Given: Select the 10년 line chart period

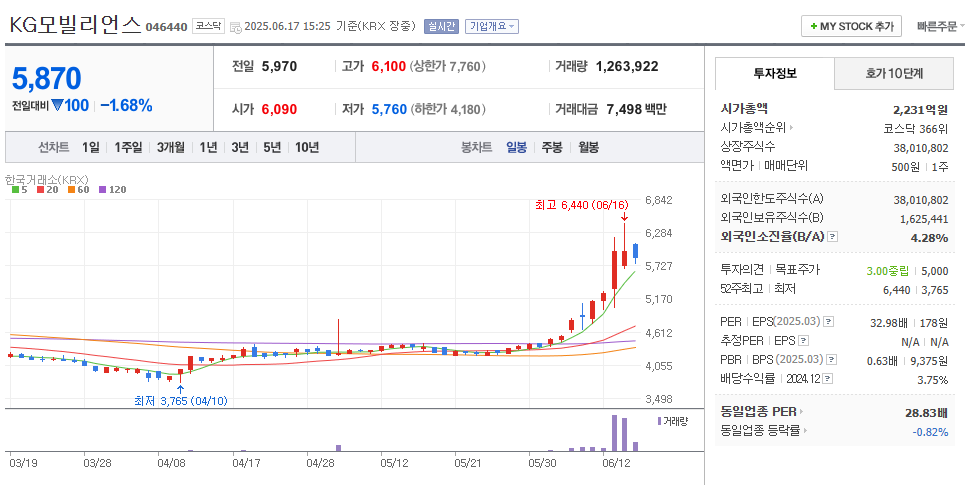Looking at the screenshot, I should 307,147.
